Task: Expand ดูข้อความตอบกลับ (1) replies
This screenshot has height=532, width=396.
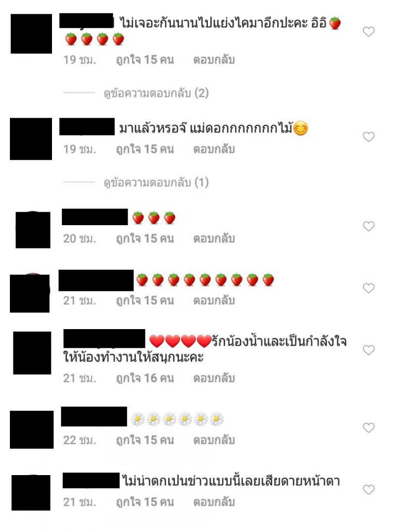Action: pyautogui.click(x=156, y=183)
